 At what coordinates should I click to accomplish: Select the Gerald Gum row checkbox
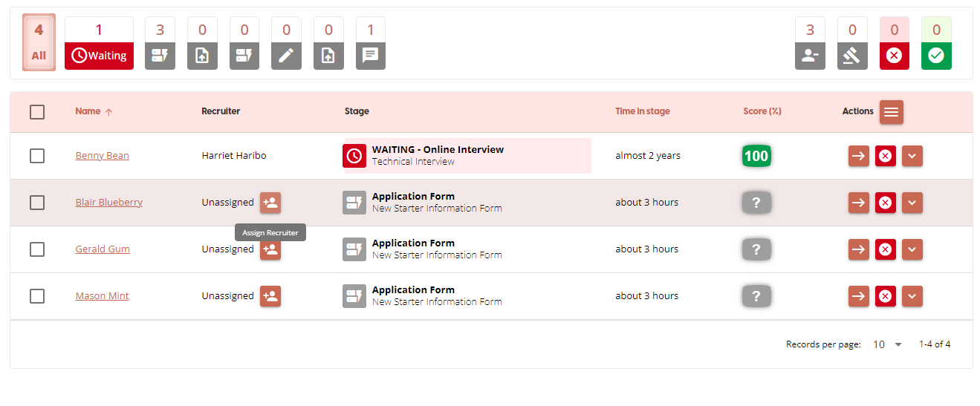[37, 249]
